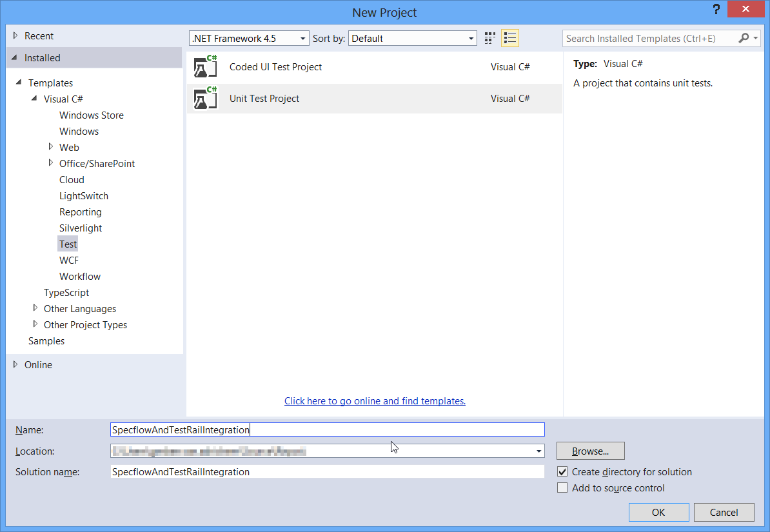Click the search magnifier icon
Screen dimensions: 770x532
pyautogui.click(x=744, y=39)
